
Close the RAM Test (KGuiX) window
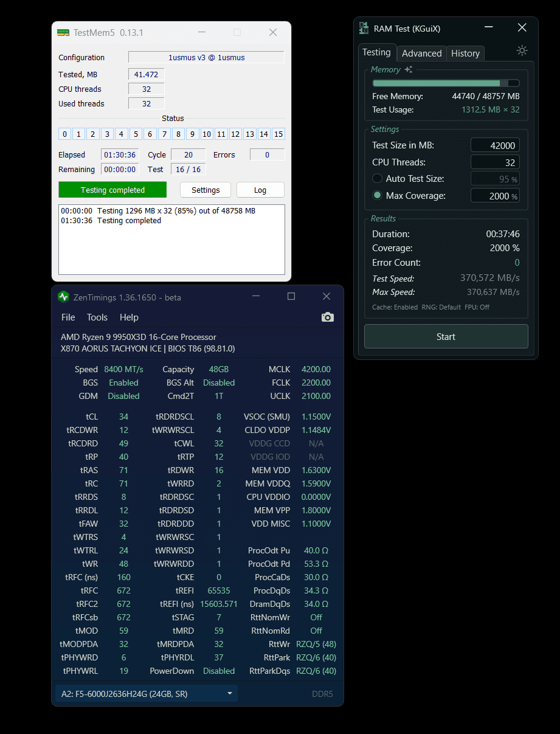pyautogui.click(x=522, y=28)
